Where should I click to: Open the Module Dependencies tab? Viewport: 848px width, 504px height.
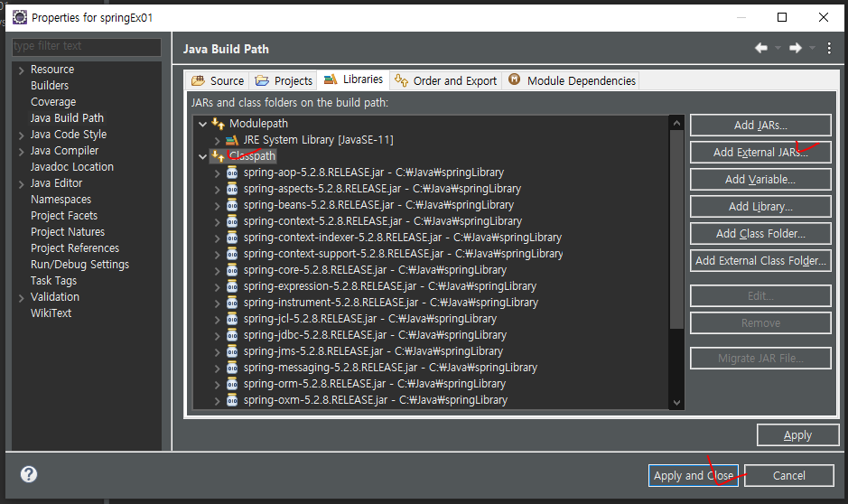[571, 80]
